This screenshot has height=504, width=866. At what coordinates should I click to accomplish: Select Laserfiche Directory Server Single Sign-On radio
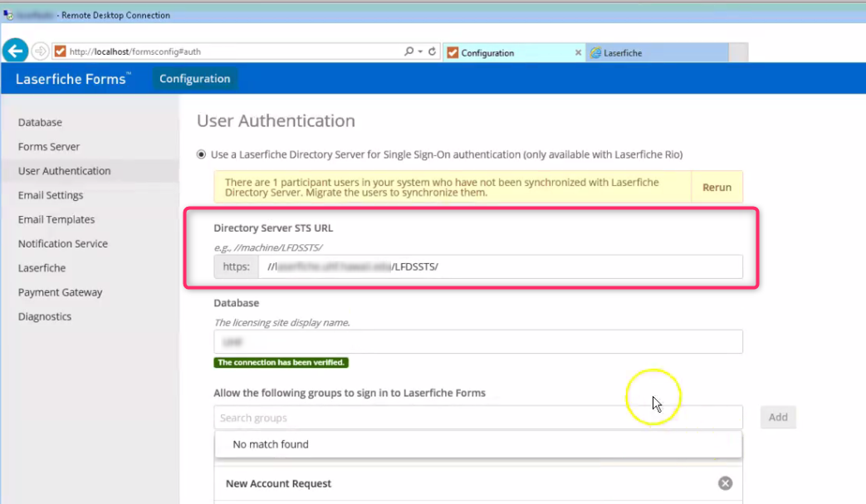click(201, 154)
